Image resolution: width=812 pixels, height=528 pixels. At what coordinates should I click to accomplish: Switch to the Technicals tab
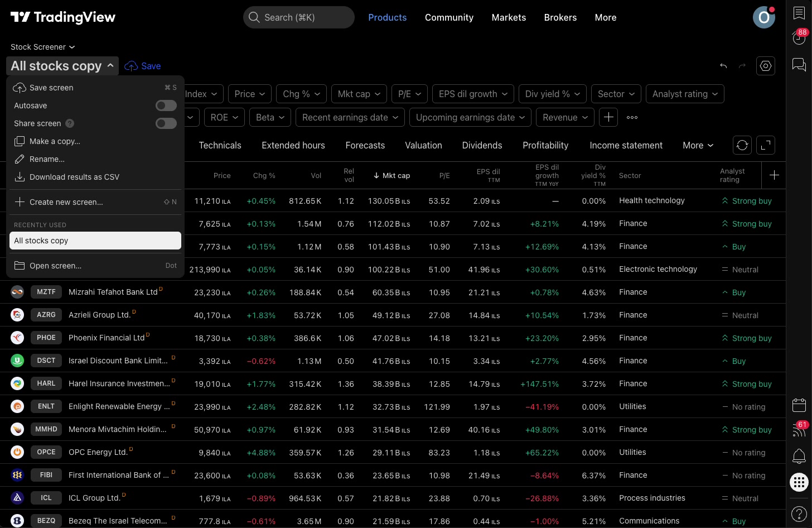click(x=220, y=145)
